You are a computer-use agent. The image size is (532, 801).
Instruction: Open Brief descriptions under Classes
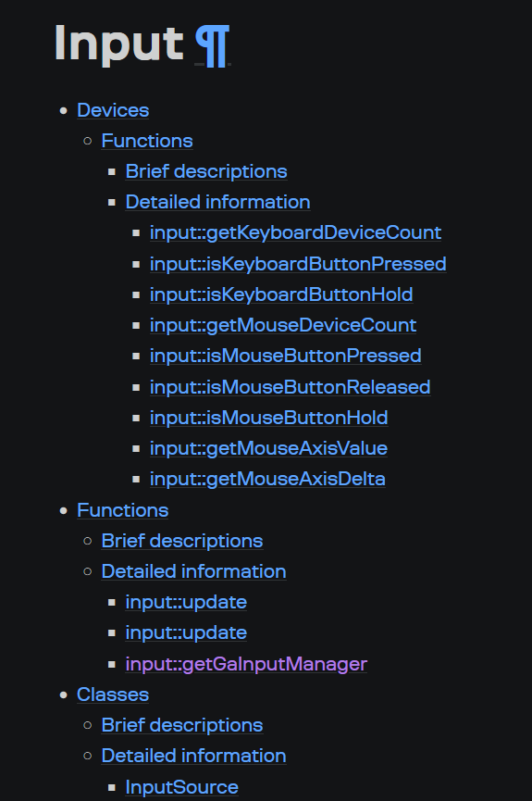[182, 725]
